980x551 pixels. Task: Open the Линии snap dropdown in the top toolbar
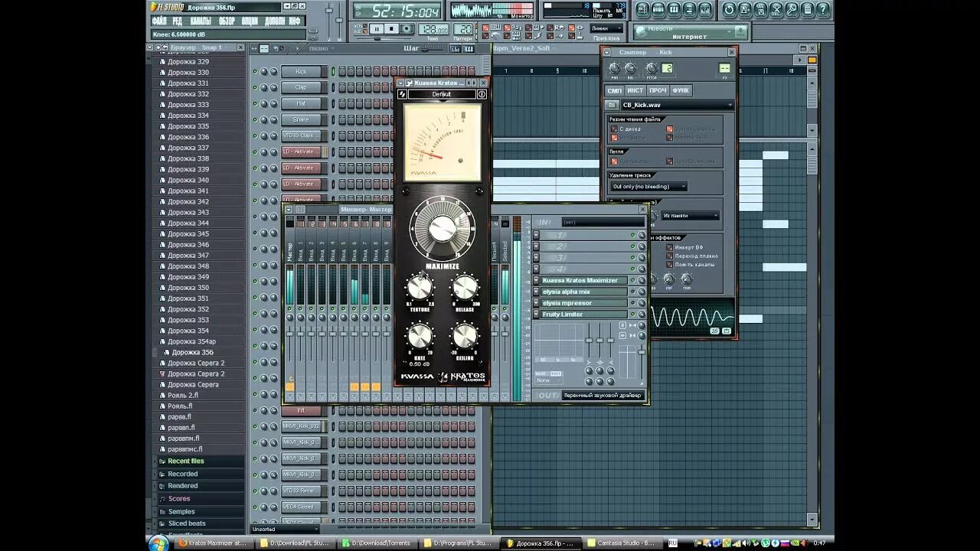(x=609, y=28)
